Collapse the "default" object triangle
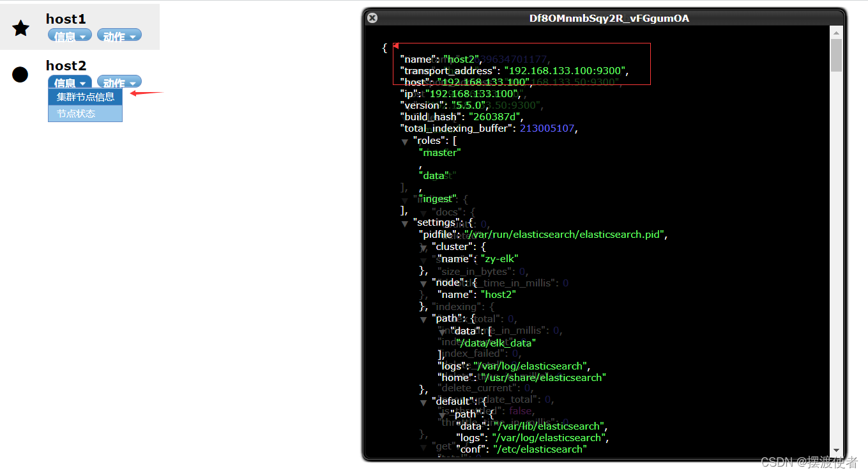Image resolution: width=868 pixels, height=475 pixels. [x=423, y=403]
